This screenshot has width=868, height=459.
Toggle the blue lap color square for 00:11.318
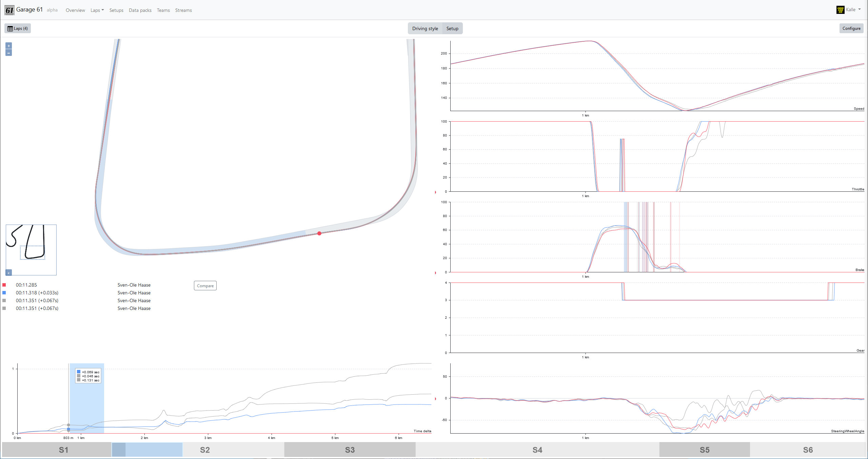4,292
